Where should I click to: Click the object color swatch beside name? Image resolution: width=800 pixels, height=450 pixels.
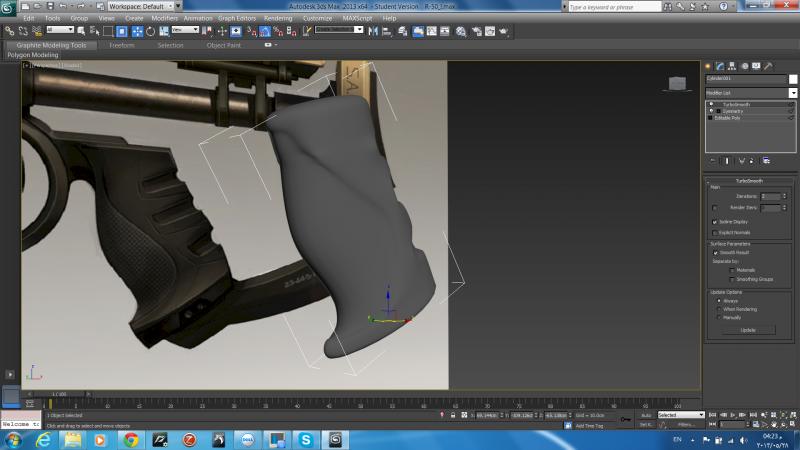click(x=793, y=79)
